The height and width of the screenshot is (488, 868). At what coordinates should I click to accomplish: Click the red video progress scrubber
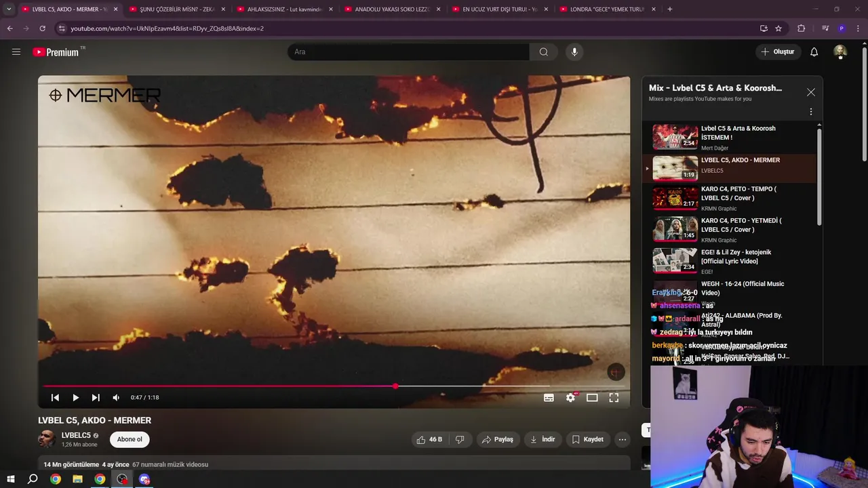pyautogui.click(x=395, y=386)
